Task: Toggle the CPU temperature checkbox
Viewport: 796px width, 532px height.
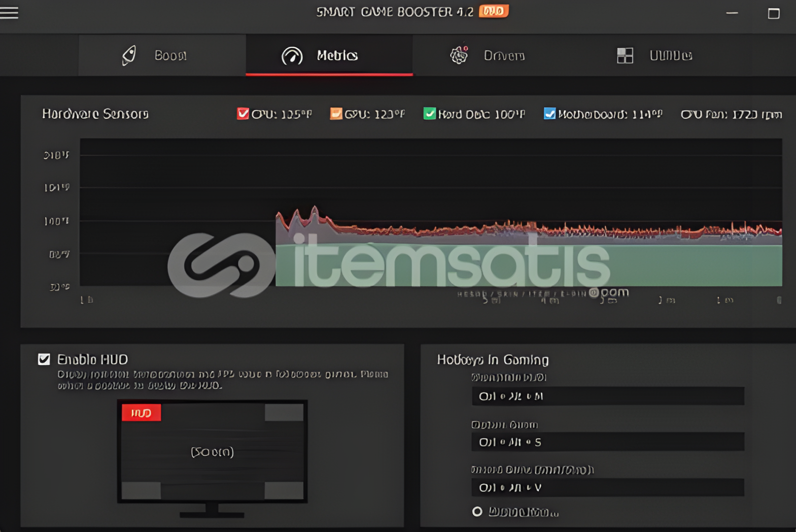Action: tap(242, 114)
